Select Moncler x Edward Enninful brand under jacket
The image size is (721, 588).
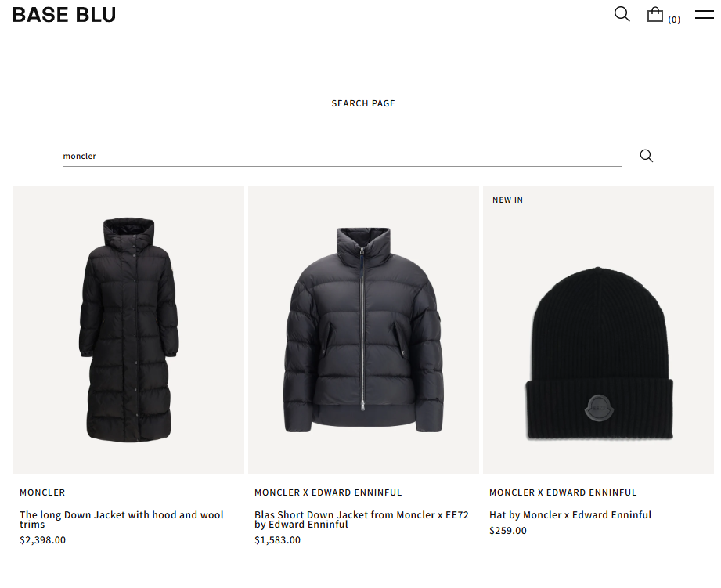click(x=328, y=492)
